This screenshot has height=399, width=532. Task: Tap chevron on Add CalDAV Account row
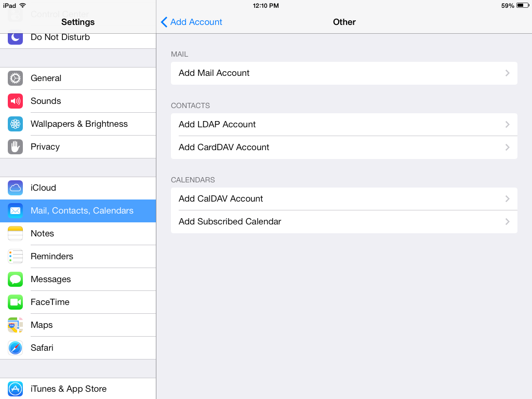pos(507,199)
